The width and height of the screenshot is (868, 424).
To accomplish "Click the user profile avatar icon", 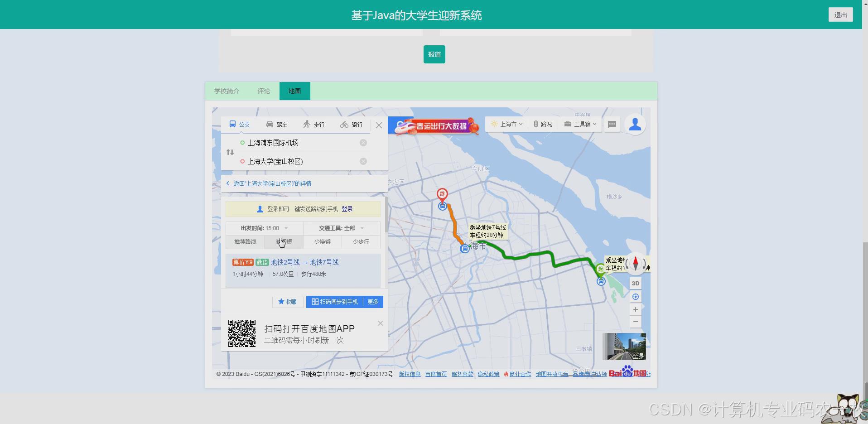I will 635,124.
